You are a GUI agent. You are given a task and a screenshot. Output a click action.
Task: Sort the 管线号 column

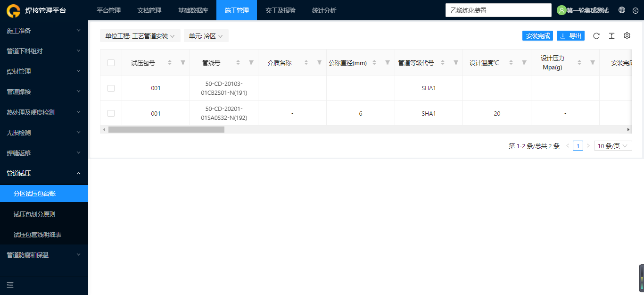pos(238,62)
